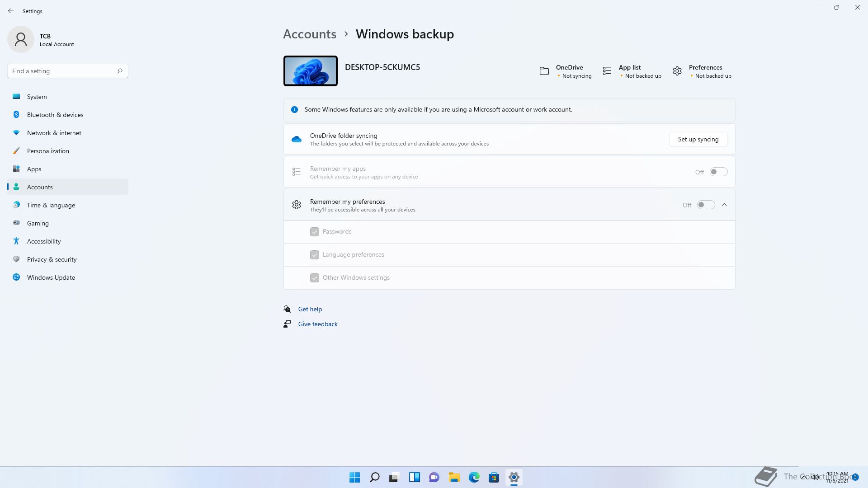Click the Give feedback icon
The height and width of the screenshot is (488, 868).
coord(287,324)
